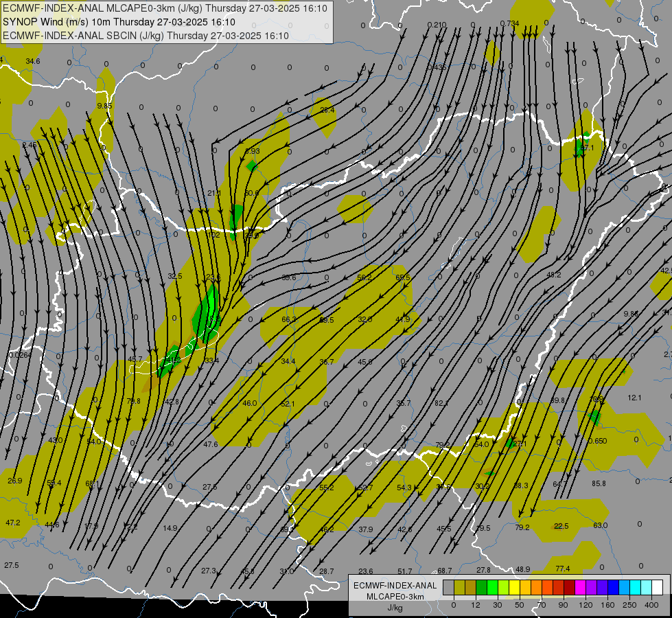Click the map value 65.5
672x618 pixels.
click(x=403, y=277)
